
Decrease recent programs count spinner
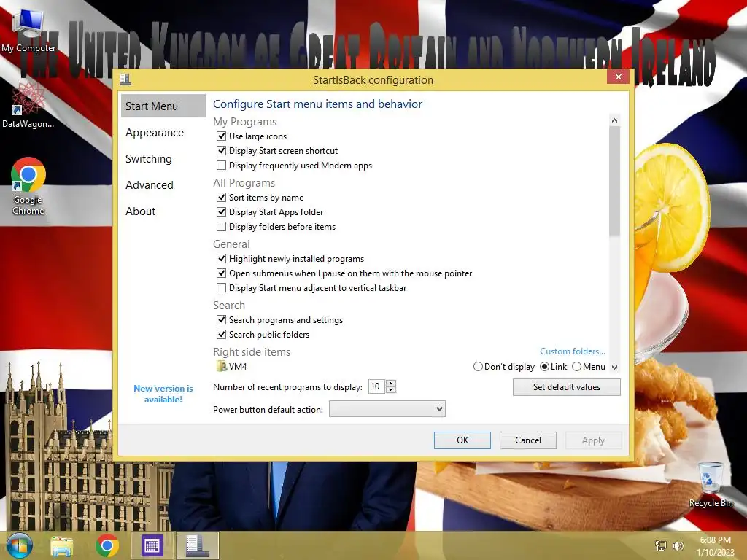pyautogui.click(x=391, y=389)
